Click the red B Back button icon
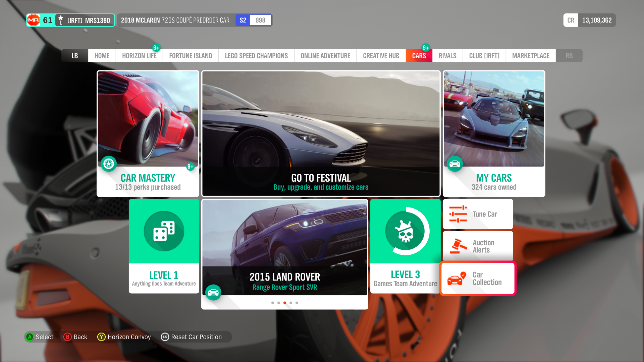Screen dimensions: 644x362 coord(67,337)
